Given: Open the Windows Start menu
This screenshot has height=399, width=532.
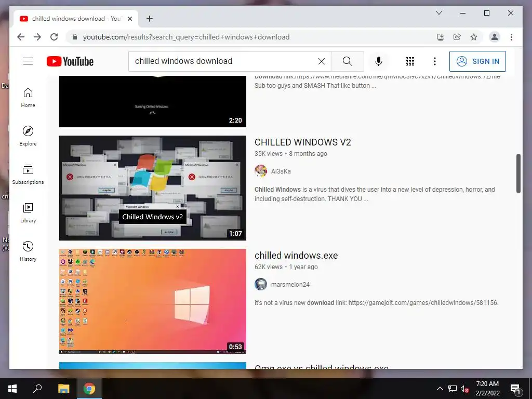Looking at the screenshot, I should (x=12, y=389).
